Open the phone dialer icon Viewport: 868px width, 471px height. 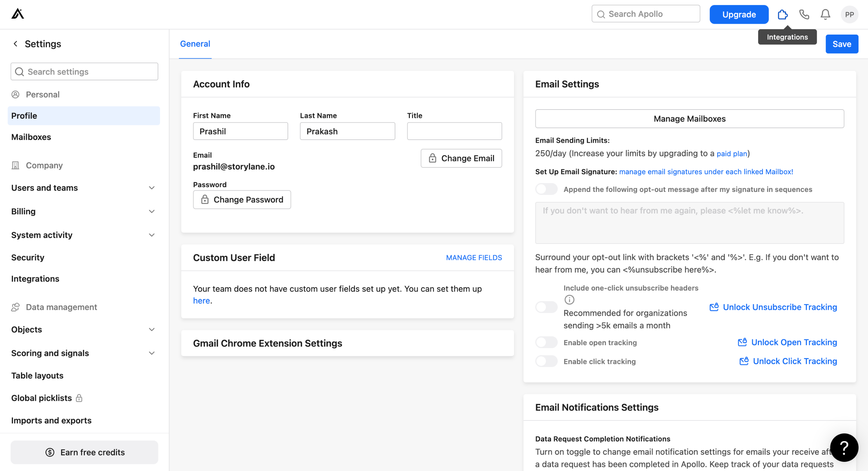pyautogui.click(x=804, y=14)
